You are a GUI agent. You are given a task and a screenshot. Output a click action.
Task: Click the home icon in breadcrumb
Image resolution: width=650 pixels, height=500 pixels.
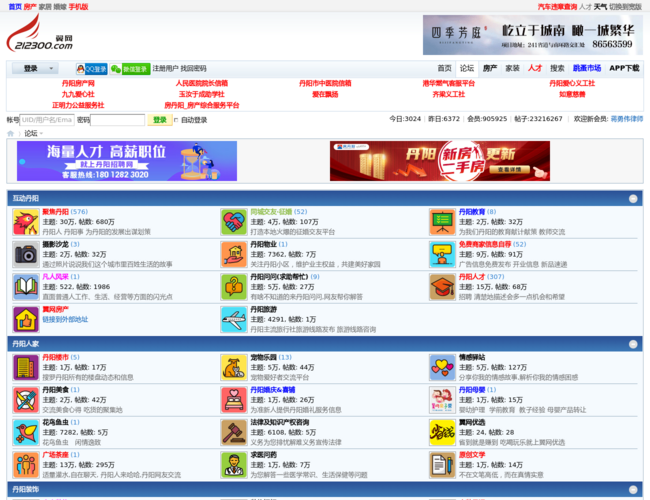click(x=10, y=133)
